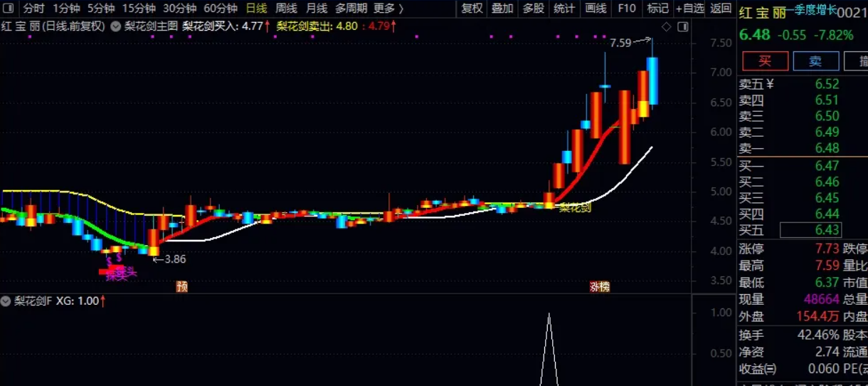Click the 现量 value 48664
868x386 pixels.
[822, 300]
